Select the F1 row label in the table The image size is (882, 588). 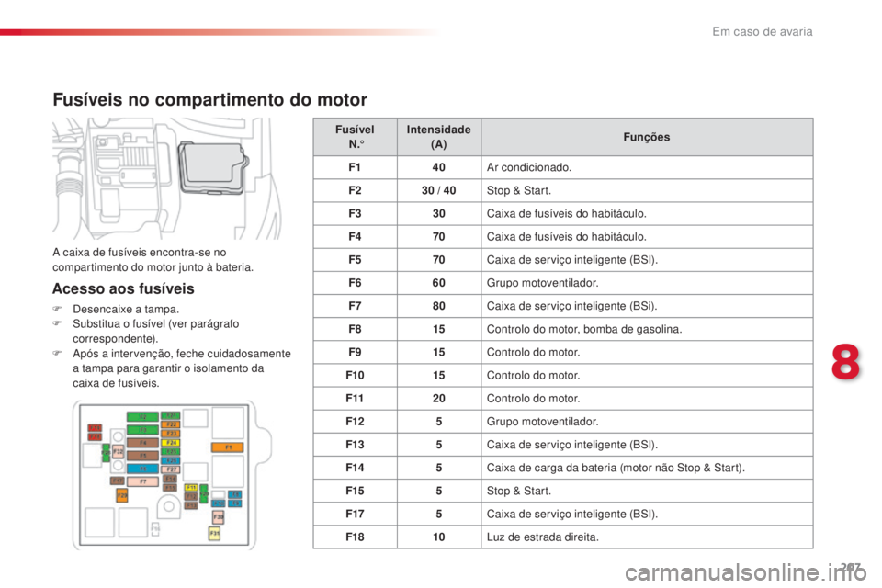point(355,167)
